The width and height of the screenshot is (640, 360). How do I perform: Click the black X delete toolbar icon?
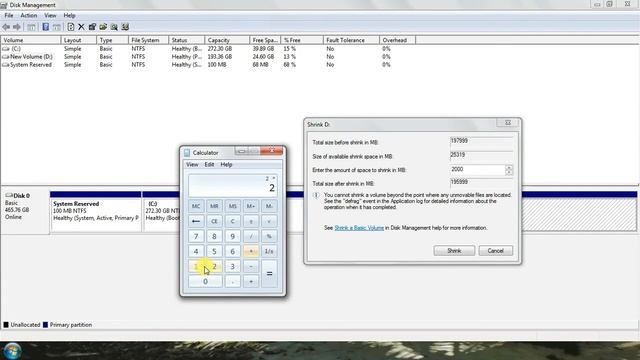tap(81, 27)
